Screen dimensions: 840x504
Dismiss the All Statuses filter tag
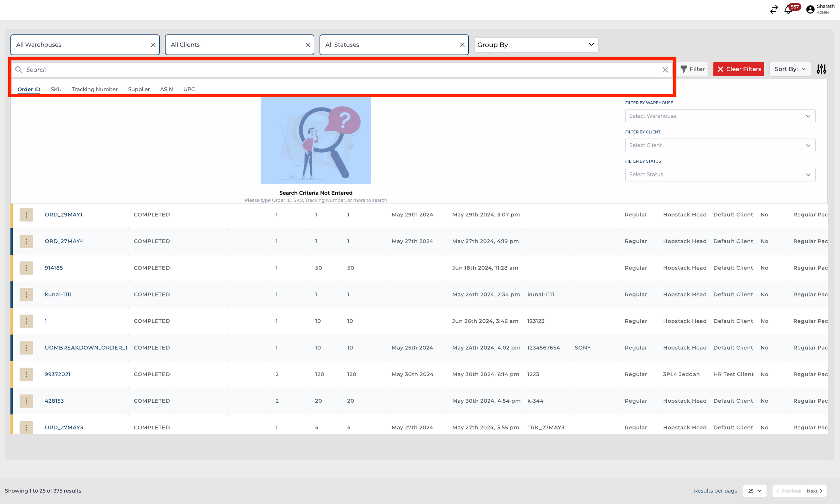pyautogui.click(x=463, y=44)
